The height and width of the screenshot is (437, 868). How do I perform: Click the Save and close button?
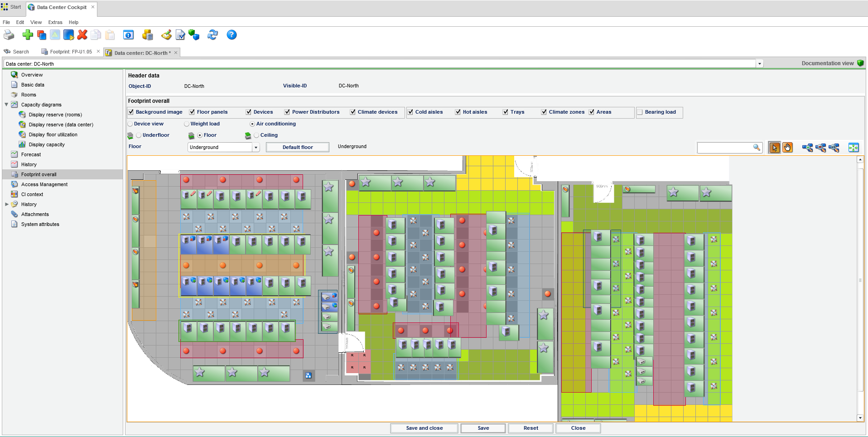point(424,428)
